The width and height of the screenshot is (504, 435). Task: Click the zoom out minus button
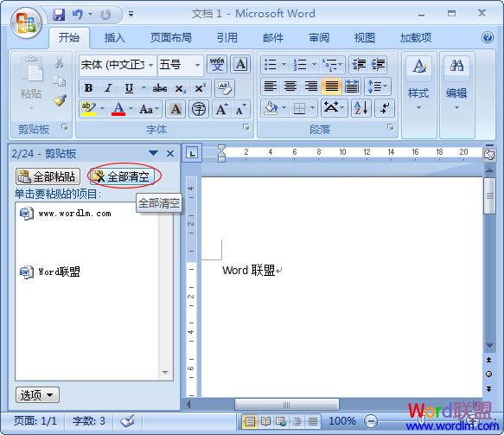(x=371, y=421)
